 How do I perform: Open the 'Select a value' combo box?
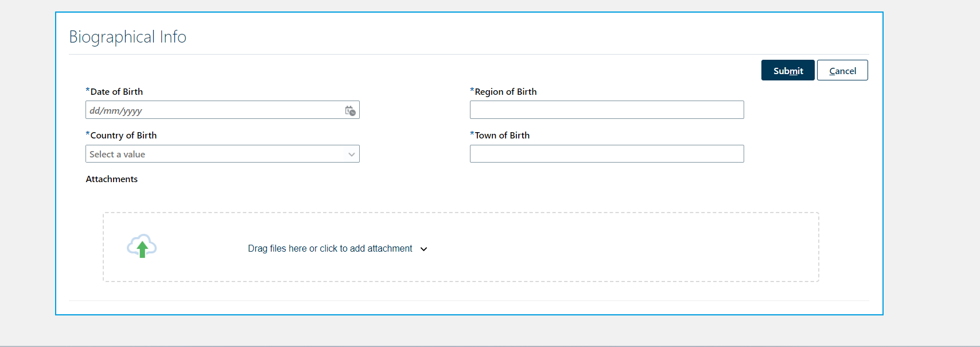(223, 154)
